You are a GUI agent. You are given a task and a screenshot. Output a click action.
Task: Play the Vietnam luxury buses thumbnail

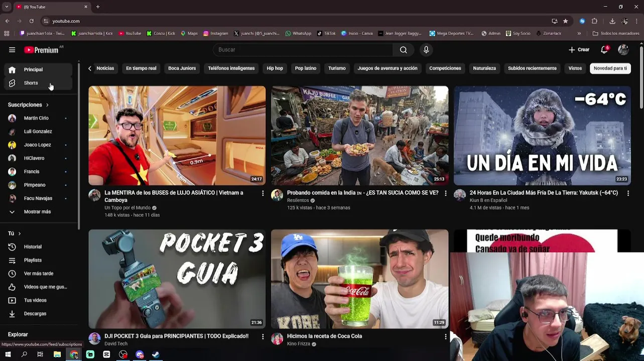click(x=177, y=135)
